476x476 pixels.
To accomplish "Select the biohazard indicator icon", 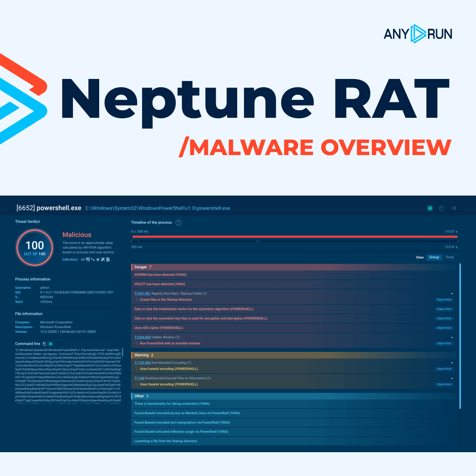I will click(x=98, y=259).
